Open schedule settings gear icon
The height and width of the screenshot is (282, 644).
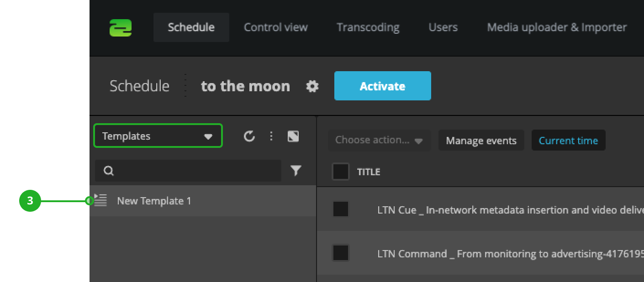point(312,86)
